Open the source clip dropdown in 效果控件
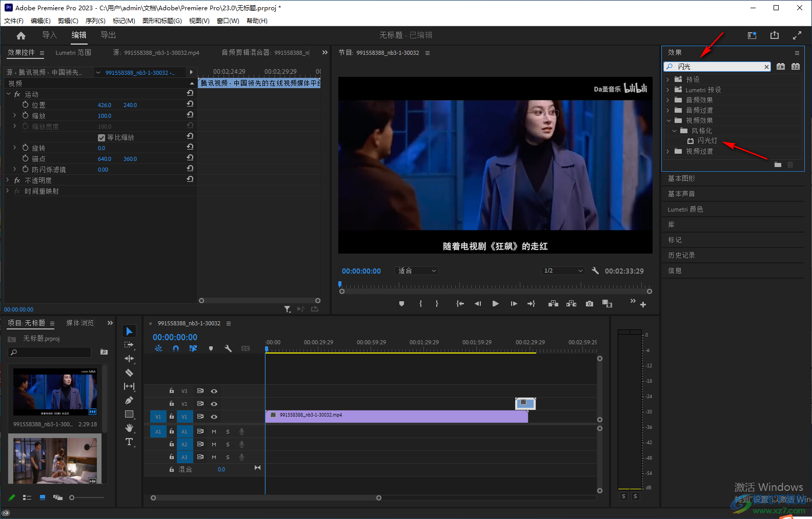 (98, 73)
